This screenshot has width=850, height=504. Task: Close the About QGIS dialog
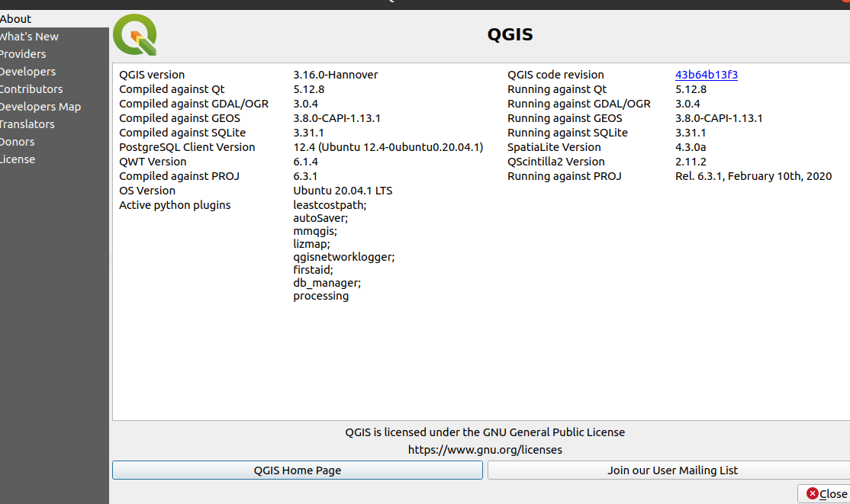point(827,493)
